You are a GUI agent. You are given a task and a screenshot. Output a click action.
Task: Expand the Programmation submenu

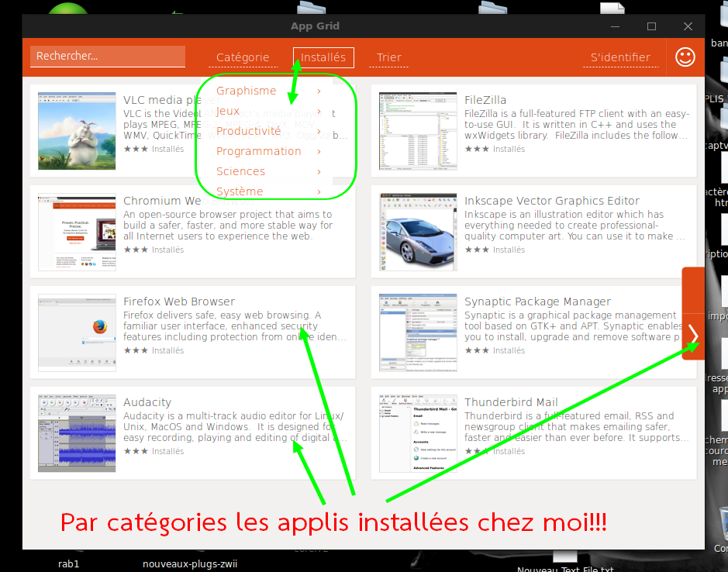click(258, 151)
